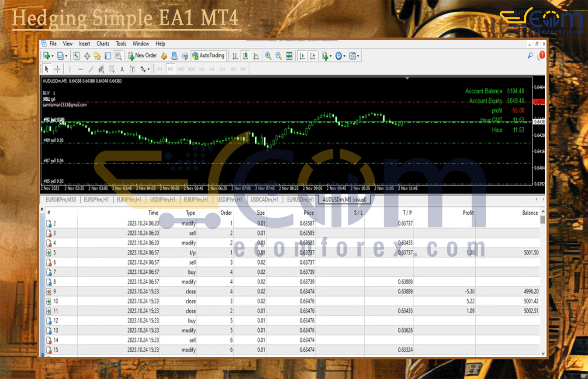
Task: Toggle the AutoTrading button
Action: (x=208, y=55)
